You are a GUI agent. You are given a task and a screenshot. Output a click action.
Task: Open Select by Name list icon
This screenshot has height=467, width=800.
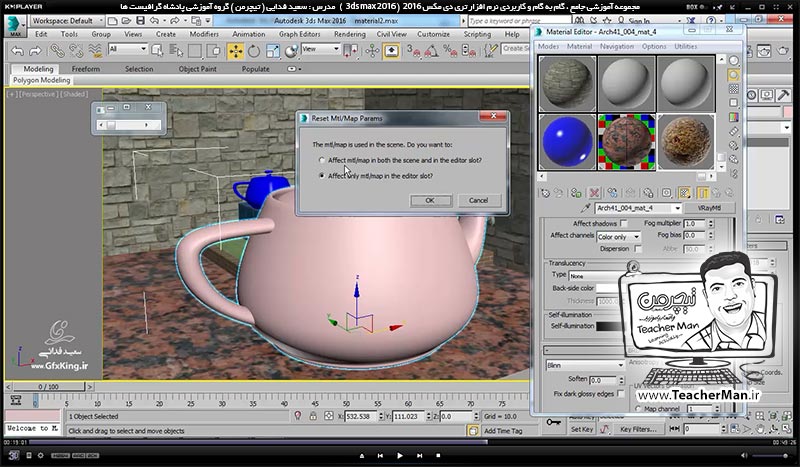(x=176, y=51)
